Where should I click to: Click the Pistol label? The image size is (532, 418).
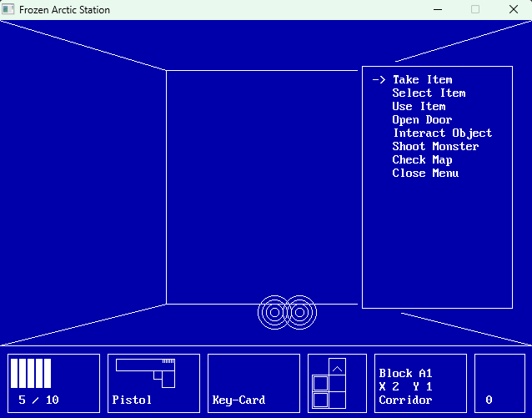pyautogui.click(x=132, y=400)
